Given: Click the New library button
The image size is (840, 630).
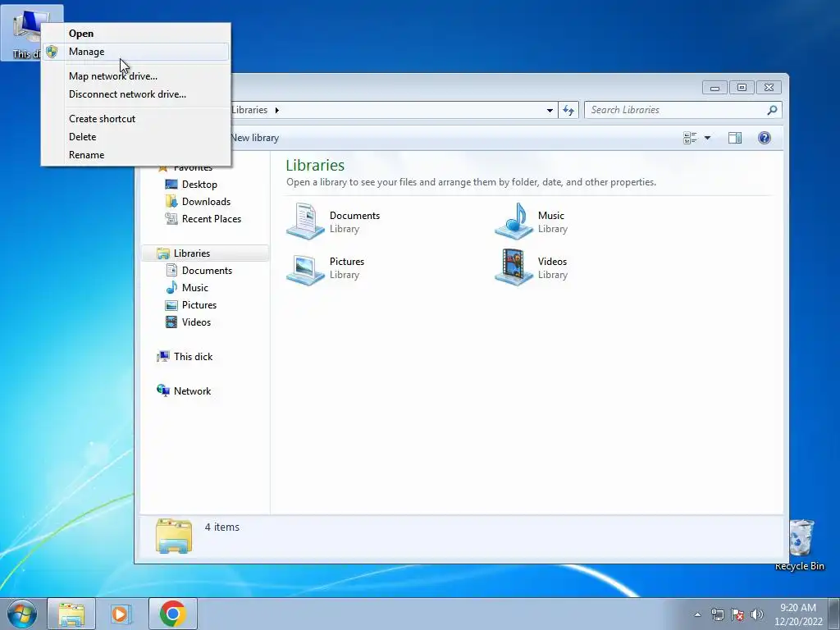Looking at the screenshot, I should coord(255,138).
